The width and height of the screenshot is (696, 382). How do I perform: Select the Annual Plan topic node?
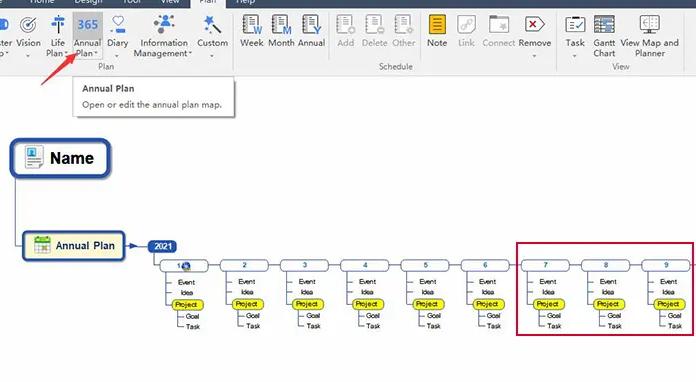tap(74, 246)
